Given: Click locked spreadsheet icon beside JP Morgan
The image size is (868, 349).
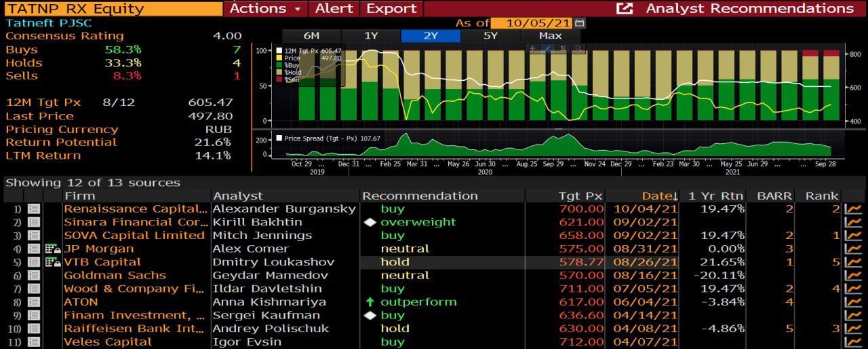Looking at the screenshot, I should (x=53, y=249).
